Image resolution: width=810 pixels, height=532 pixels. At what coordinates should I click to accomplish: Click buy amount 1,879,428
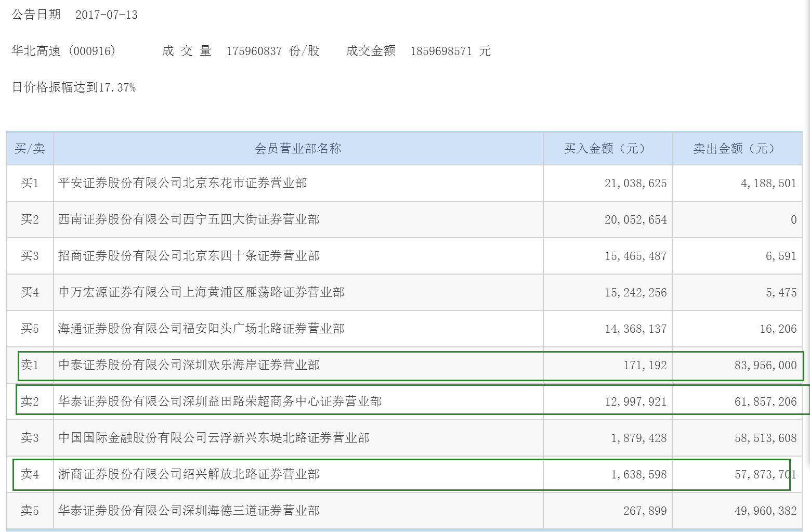click(638, 438)
